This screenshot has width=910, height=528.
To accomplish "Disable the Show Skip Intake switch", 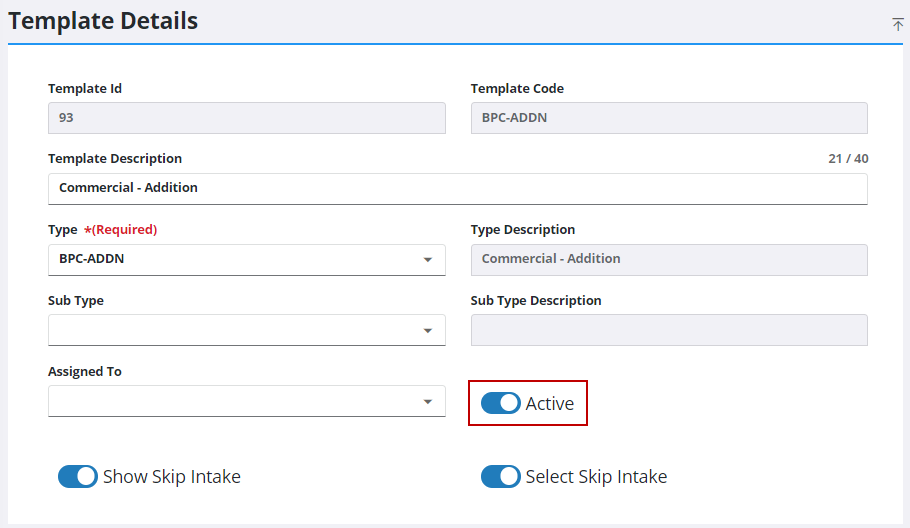I will (78, 476).
